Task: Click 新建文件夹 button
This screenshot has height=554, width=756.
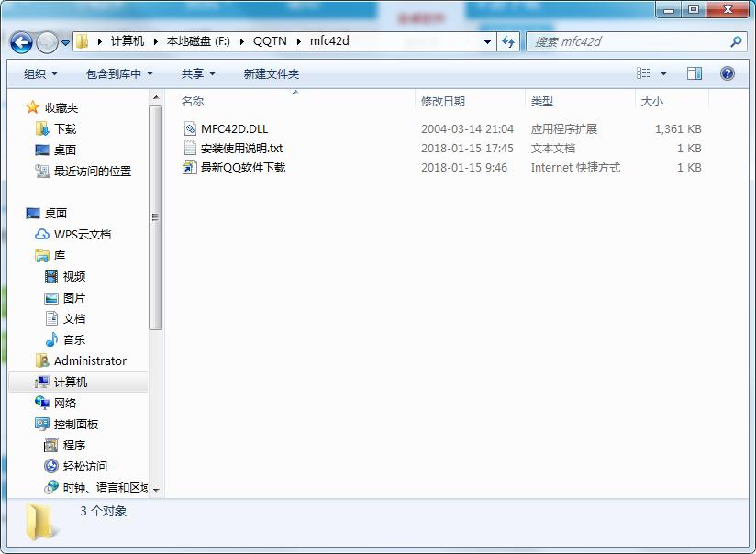Action: pyautogui.click(x=271, y=73)
